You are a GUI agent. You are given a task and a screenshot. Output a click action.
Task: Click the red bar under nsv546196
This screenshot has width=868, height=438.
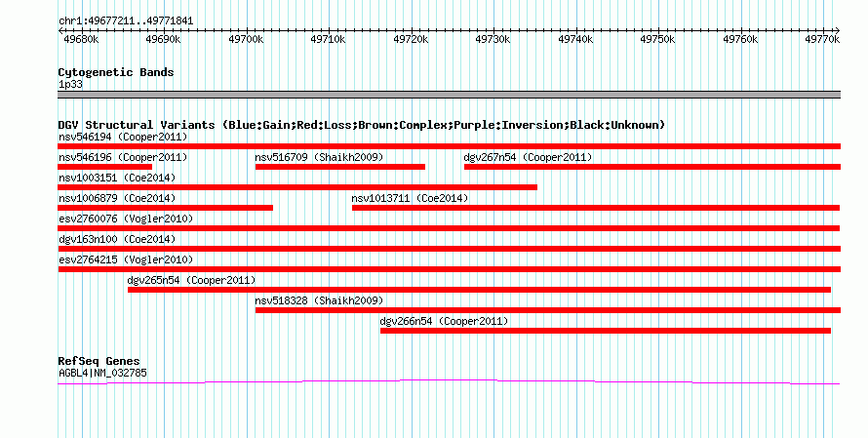104,167
